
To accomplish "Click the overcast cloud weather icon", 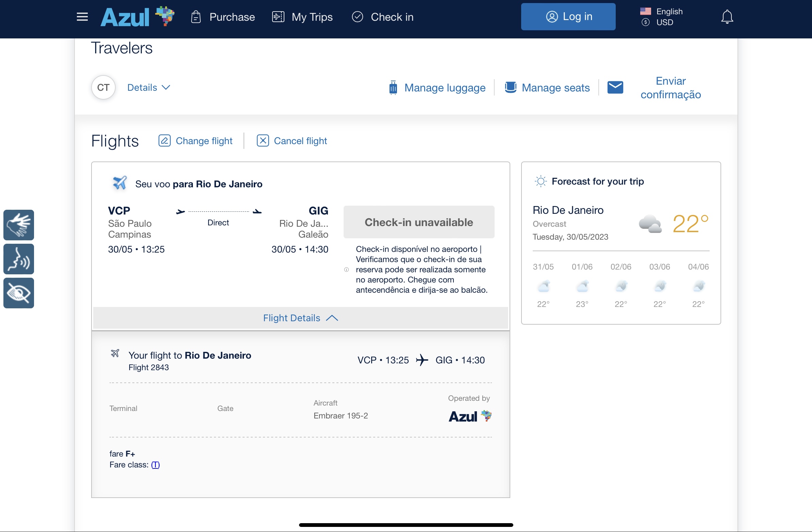I will (x=650, y=224).
